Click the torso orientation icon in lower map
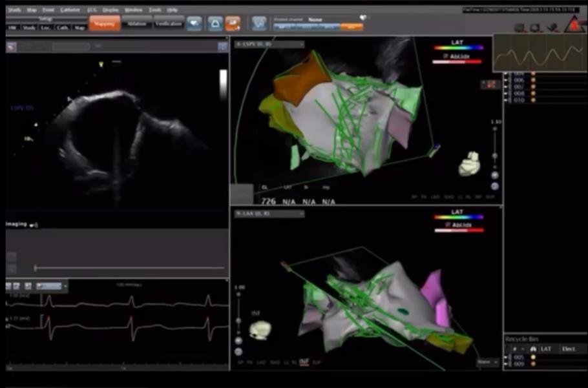 (x=260, y=330)
